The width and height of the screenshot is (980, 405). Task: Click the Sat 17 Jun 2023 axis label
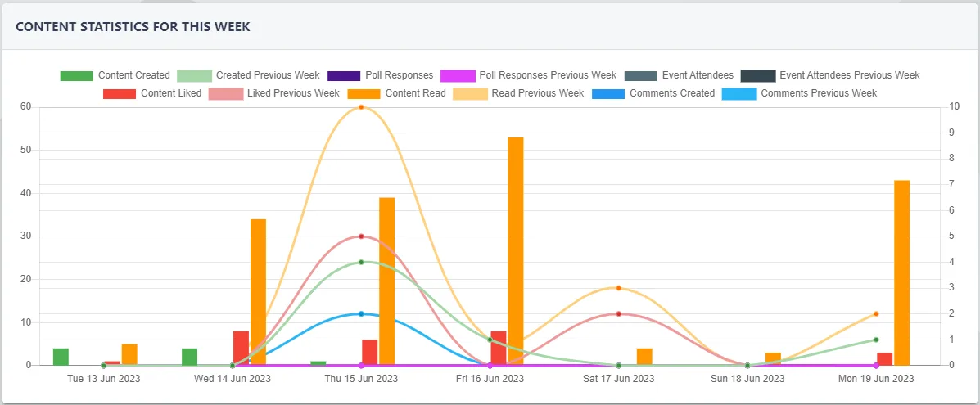coord(619,379)
